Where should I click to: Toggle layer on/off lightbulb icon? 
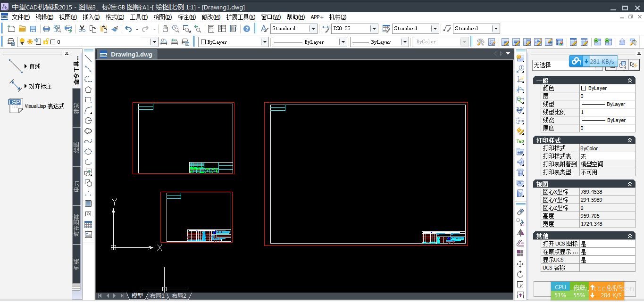[22, 42]
